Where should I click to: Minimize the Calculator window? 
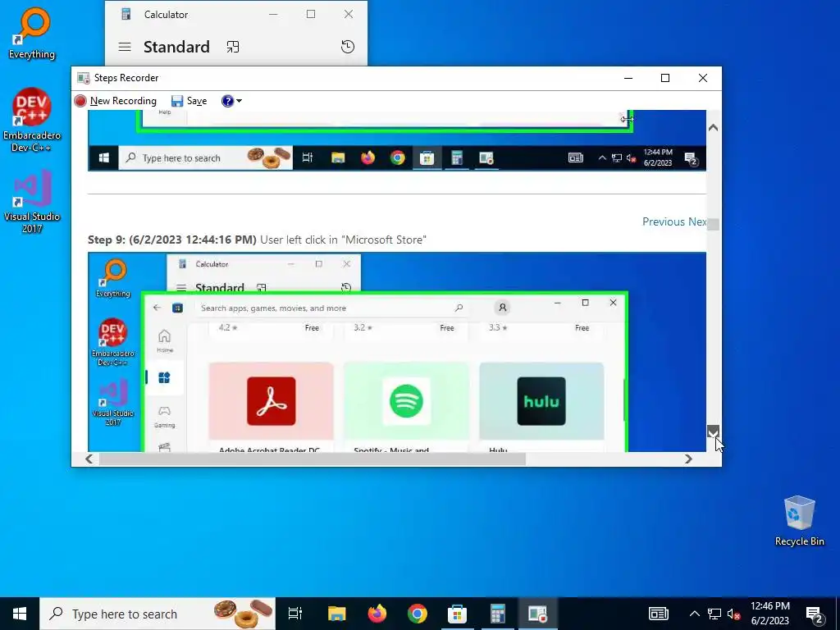(273, 15)
